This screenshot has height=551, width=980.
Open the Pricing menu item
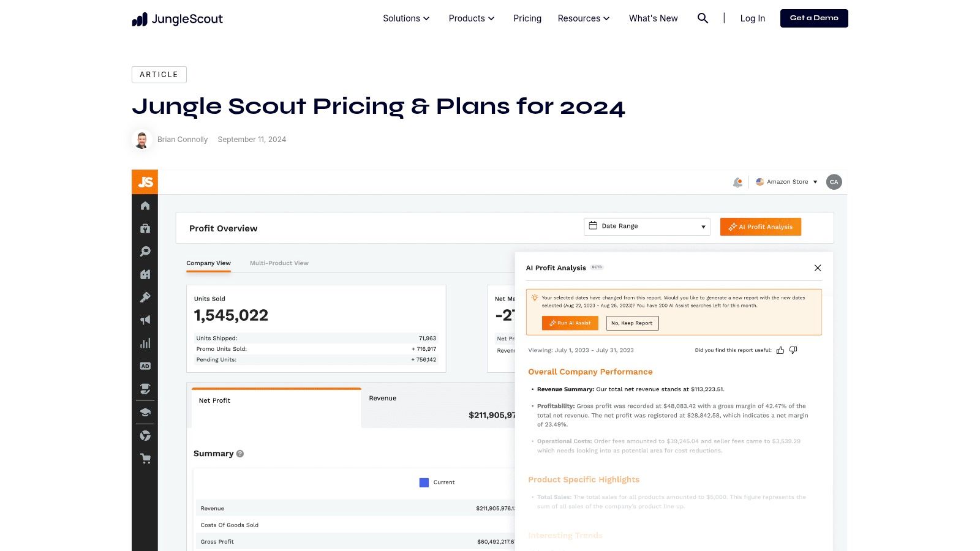527,18
